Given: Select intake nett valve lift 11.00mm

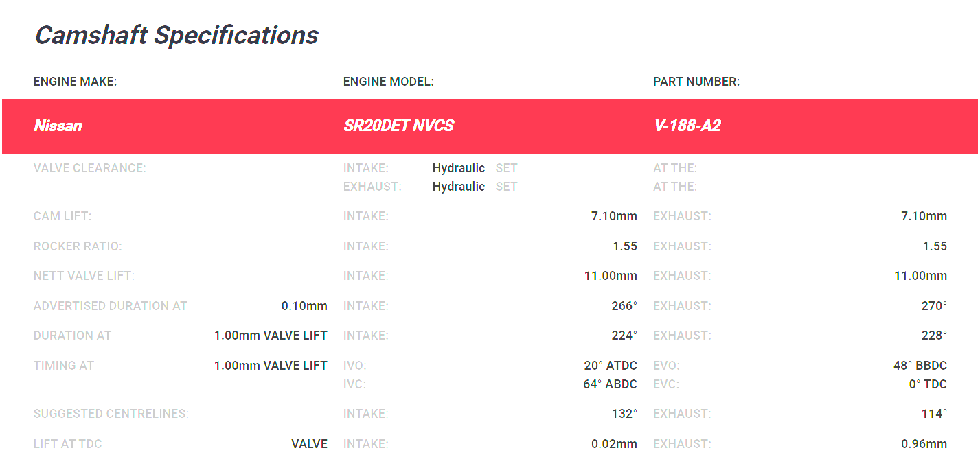Looking at the screenshot, I should pos(611,276).
